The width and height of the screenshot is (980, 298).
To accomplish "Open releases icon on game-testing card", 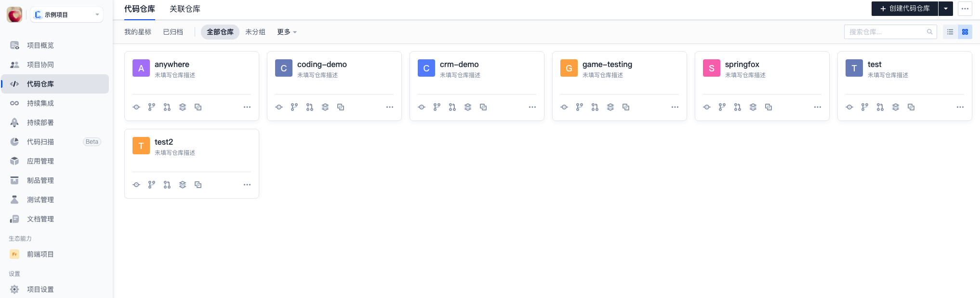I will pos(610,107).
